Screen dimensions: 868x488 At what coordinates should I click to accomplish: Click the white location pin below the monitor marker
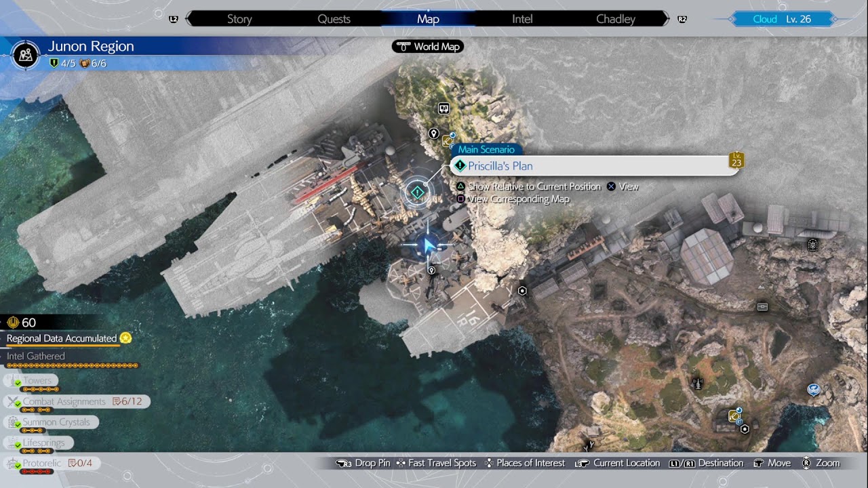pos(434,134)
